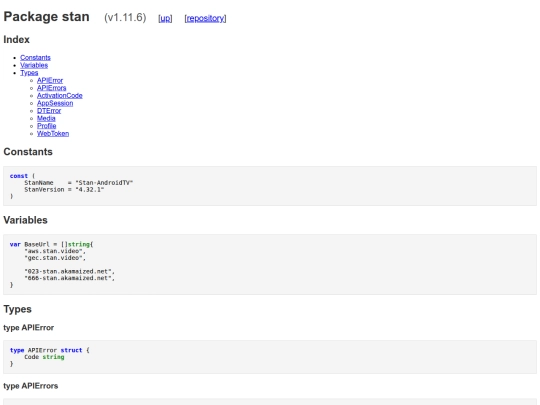Click the StanVersion "4.32.1" line
Viewport: 540px width, 405px height.
coord(64,189)
